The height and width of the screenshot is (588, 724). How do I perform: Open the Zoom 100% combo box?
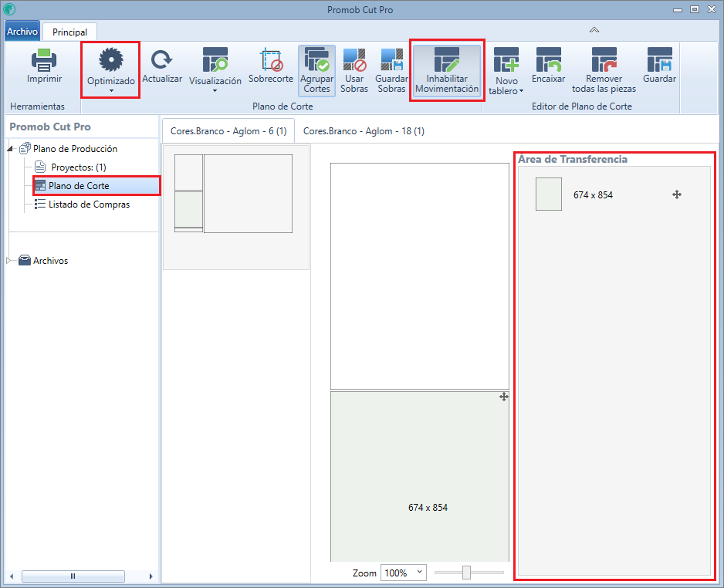[x=403, y=573]
